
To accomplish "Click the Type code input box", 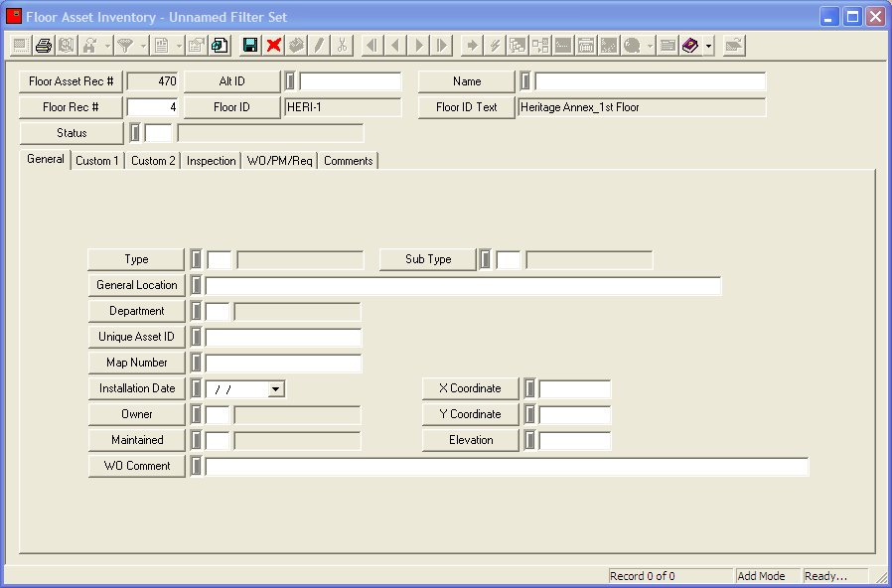I will [x=220, y=260].
